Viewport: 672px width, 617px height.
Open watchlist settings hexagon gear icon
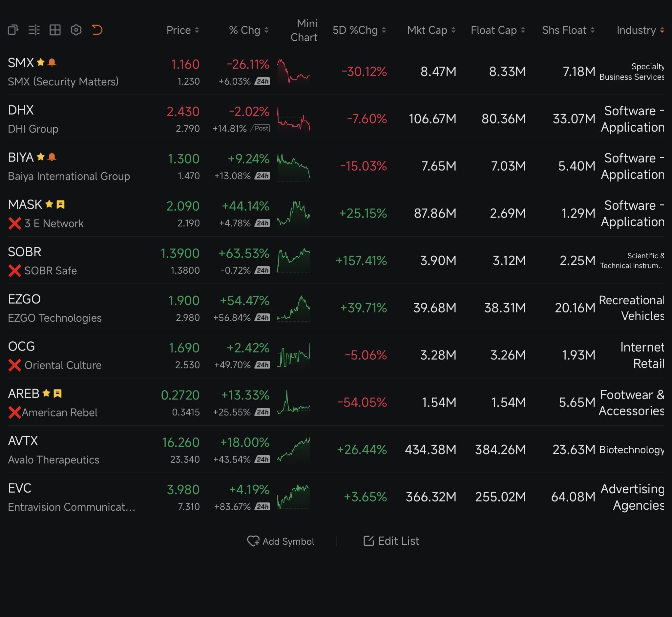coord(76,30)
